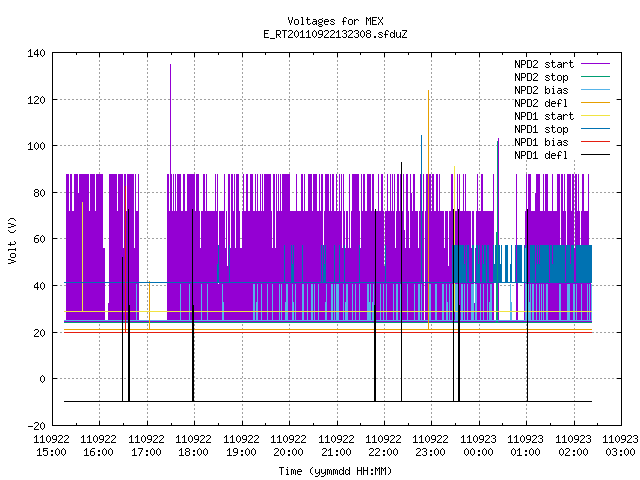Click the x-axis tick 110923 00:00
640x480 pixels.
coord(478,446)
